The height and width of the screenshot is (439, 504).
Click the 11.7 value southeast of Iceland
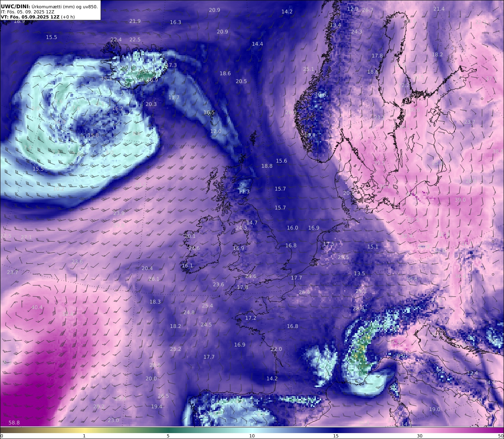point(174,97)
